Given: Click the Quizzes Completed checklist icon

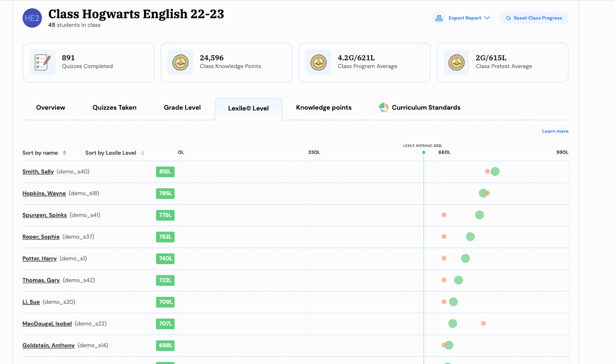Looking at the screenshot, I should click(x=43, y=62).
